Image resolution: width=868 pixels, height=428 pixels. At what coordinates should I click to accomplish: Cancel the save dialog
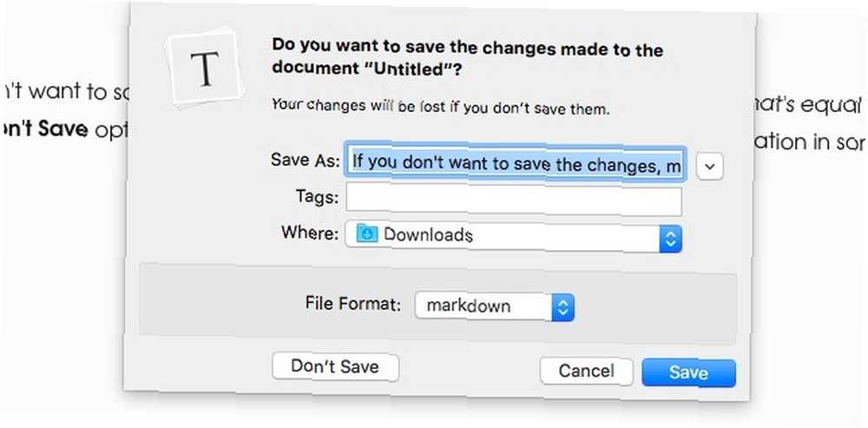point(586,371)
